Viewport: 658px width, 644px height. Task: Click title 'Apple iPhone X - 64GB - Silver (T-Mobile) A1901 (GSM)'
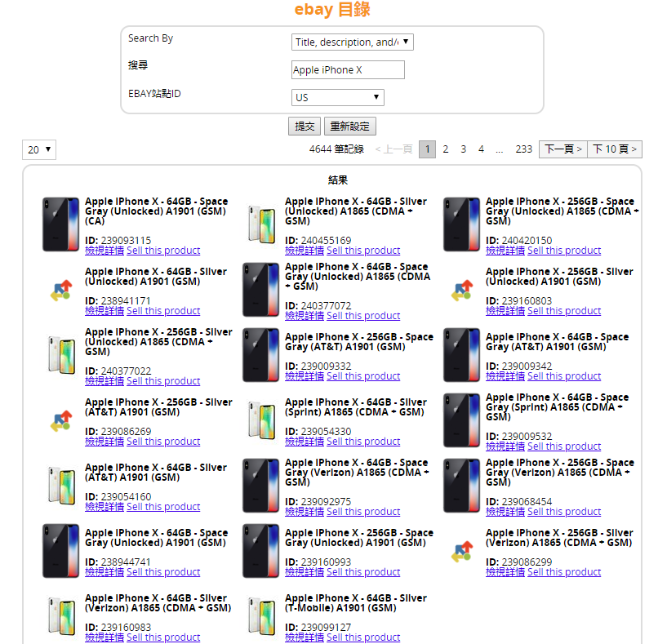tap(356, 603)
